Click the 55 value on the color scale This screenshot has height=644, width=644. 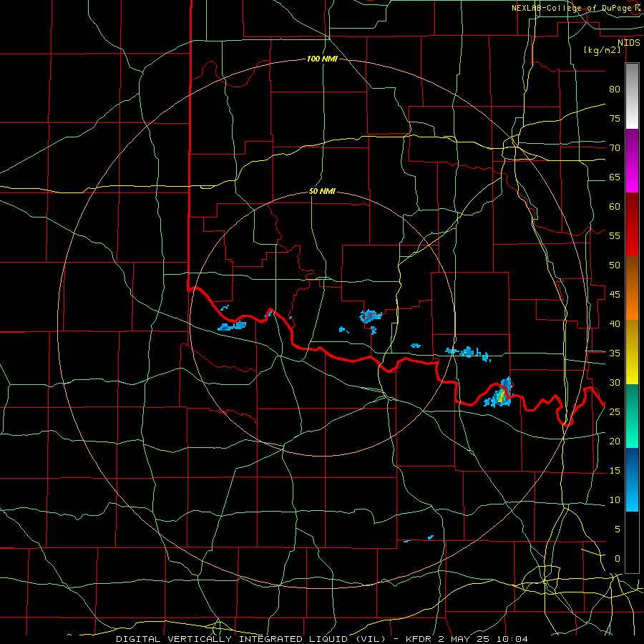pyautogui.click(x=615, y=235)
